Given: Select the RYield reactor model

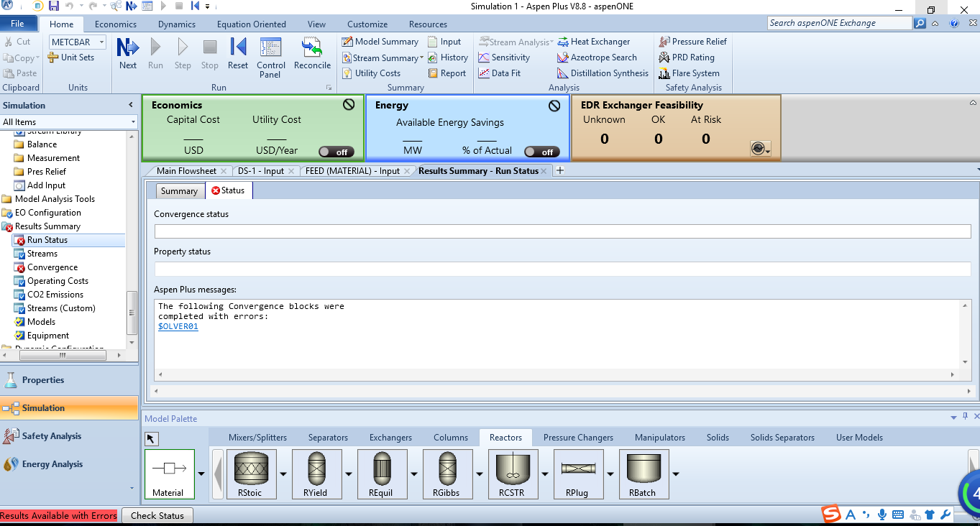Looking at the screenshot, I should (x=316, y=474).
